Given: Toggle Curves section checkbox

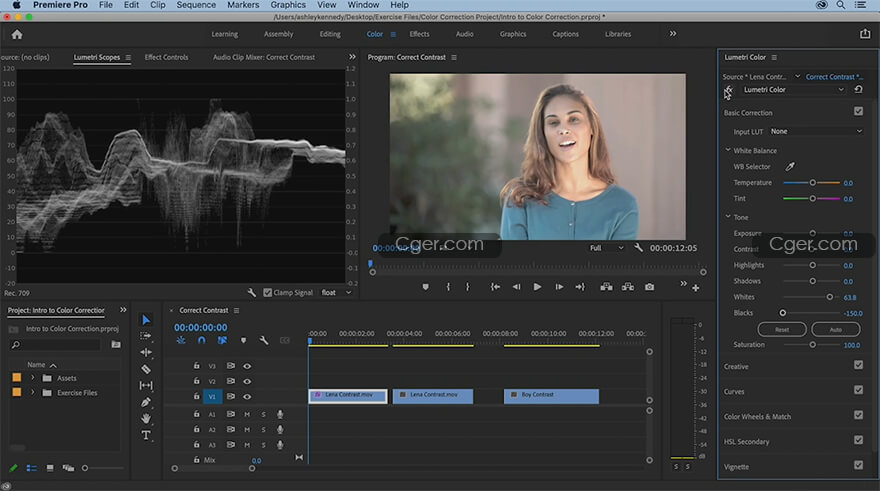Looking at the screenshot, I should point(859,389).
